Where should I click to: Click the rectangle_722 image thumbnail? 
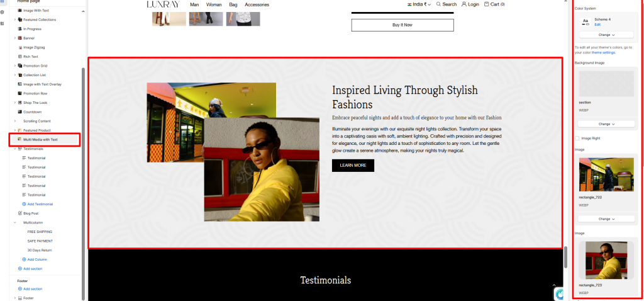(x=606, y=175)
